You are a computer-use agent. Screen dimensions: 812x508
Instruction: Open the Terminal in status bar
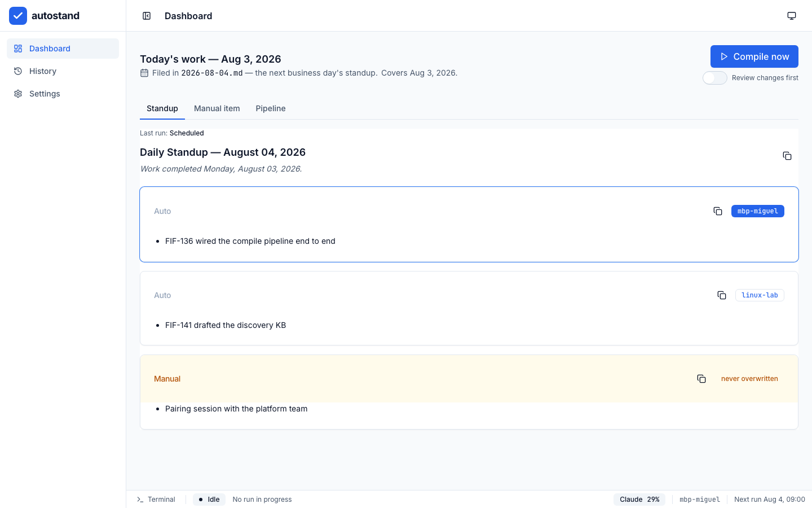[156, 500]
